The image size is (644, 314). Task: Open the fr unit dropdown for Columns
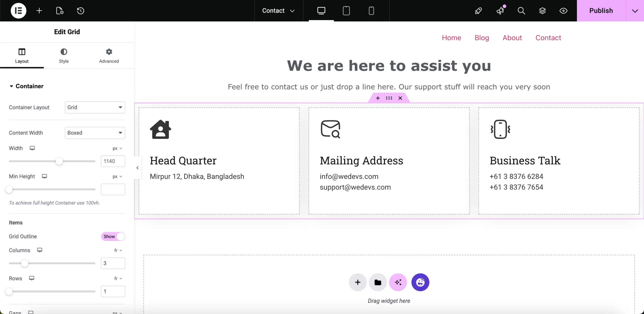(x=118, y=250)
